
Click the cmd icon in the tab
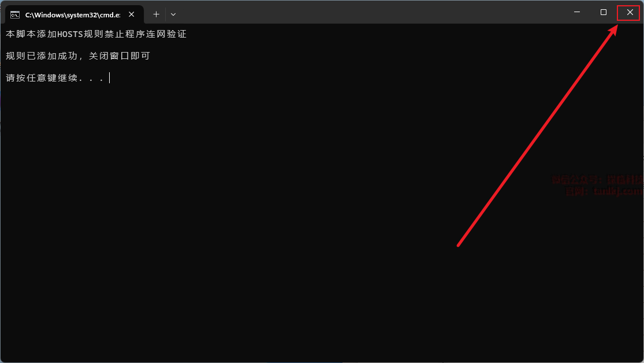pyautogui.click(x=15, y=15)
